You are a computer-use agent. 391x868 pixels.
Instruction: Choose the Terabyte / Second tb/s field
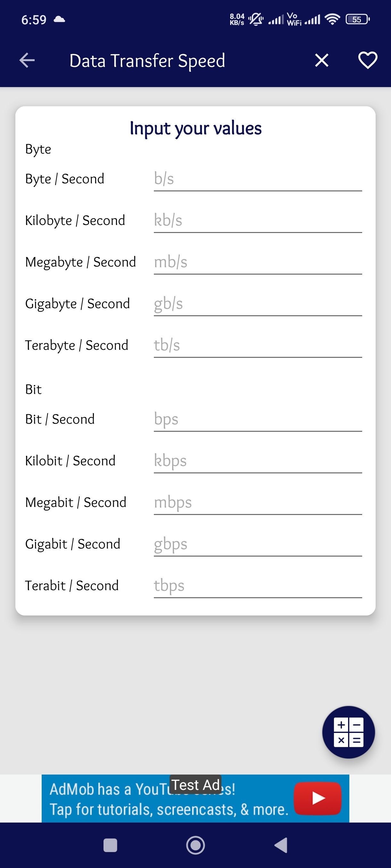pyautogui.click(x=257, y=345)
